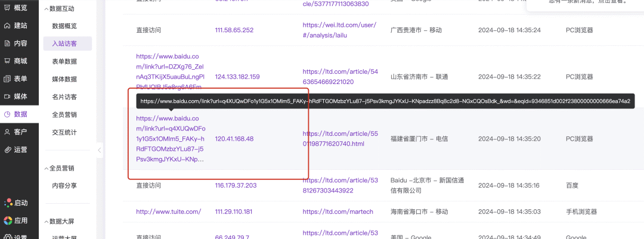
Task: Click the 山东省济南市 – 联通 cell
Action: [419, 77]
